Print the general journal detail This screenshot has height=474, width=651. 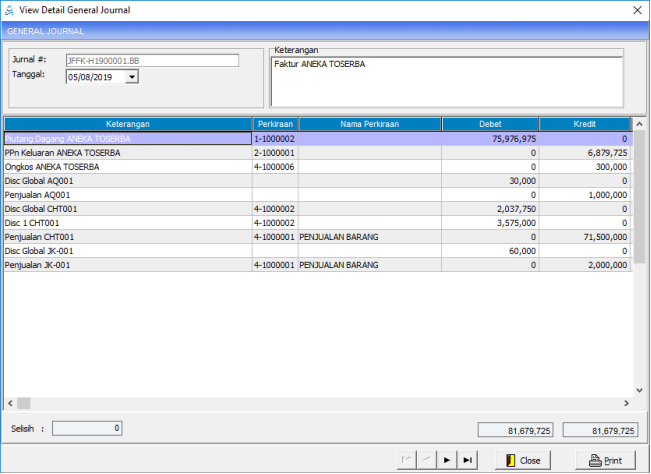tap(606, 460)
